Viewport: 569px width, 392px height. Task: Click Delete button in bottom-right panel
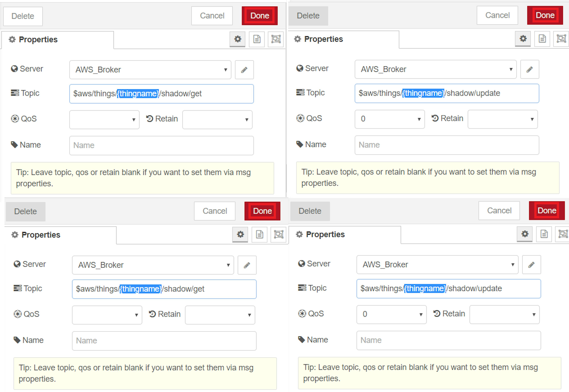click(310, 211)
